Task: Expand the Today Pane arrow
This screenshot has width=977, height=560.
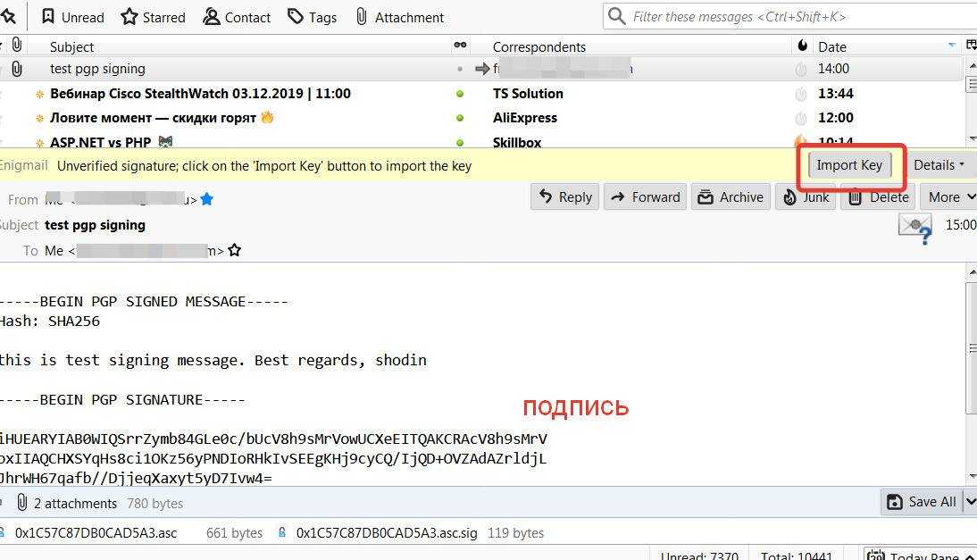Action: pyautogui.click(x=970, y=556)
